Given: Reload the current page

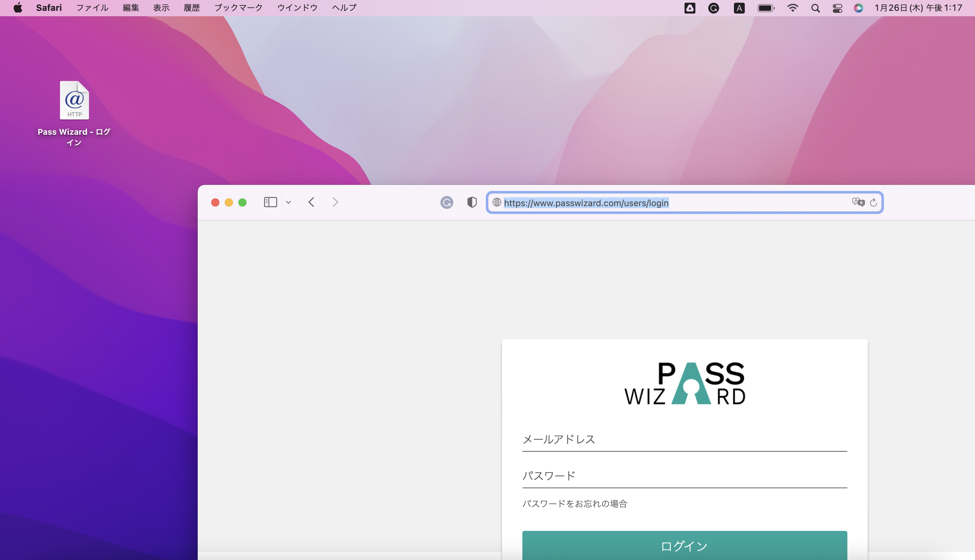Looking at the screenshot, I should (x=873, y=202).
